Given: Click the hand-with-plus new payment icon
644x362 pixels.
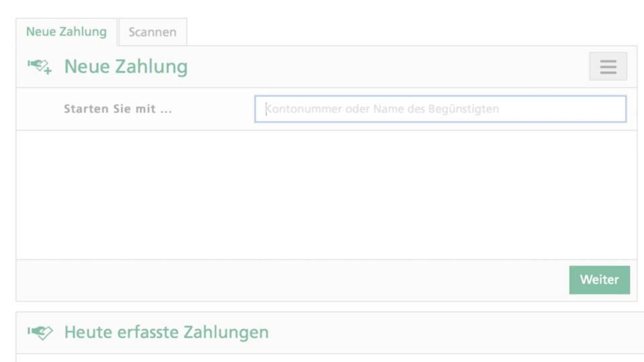Looking at the screenshot, I should point(40,66).
